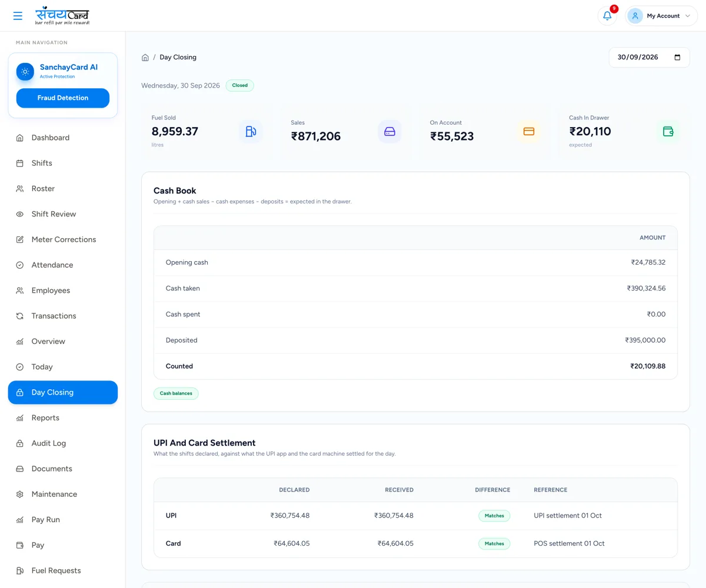Expand the My Account dropdown

(x=661, y=16)
